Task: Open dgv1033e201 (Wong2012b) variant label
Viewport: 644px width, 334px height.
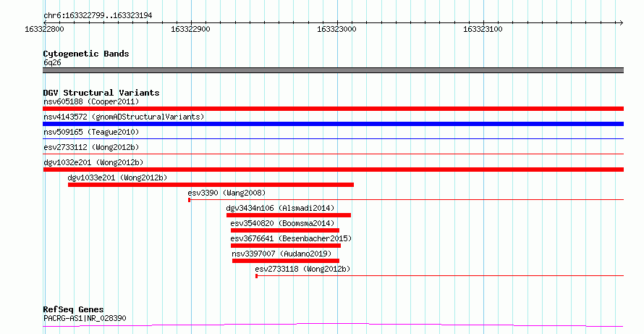Action: click(117, 178)
